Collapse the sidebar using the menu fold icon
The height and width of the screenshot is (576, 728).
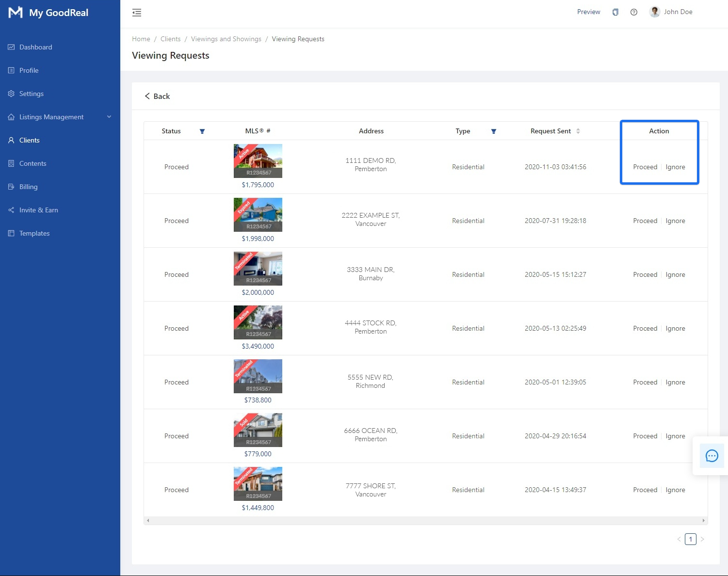pyautogui.click(x=137, y=13)
